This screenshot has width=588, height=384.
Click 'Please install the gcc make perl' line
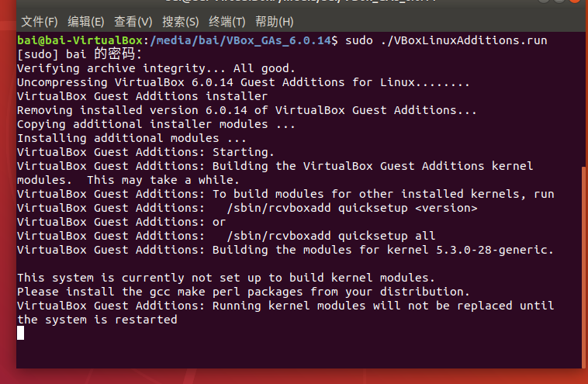pos(244,292)
